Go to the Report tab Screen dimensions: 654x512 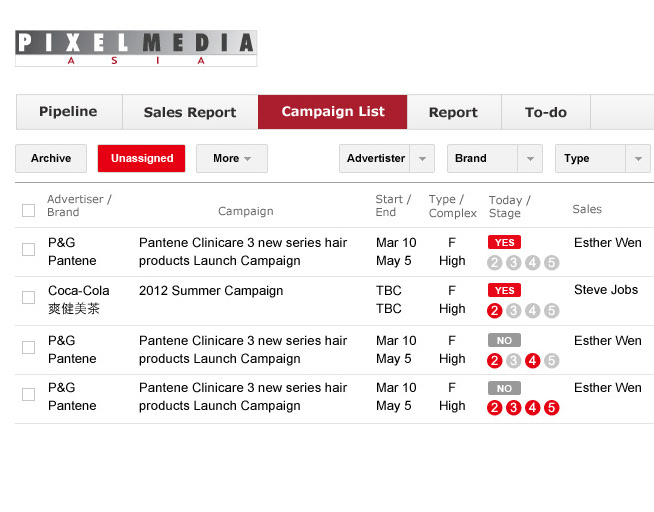(454, 112)
